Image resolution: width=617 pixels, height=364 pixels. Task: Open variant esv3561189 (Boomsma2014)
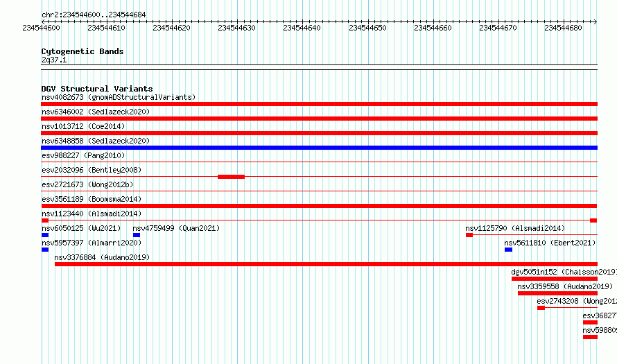[92, 199]
